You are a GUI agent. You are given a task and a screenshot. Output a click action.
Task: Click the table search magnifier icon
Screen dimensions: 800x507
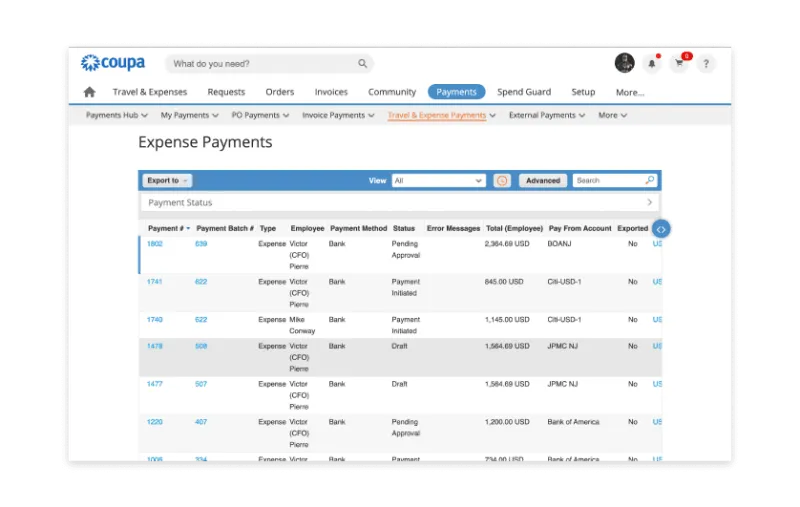pyautogui.click(x=649, y=180)
